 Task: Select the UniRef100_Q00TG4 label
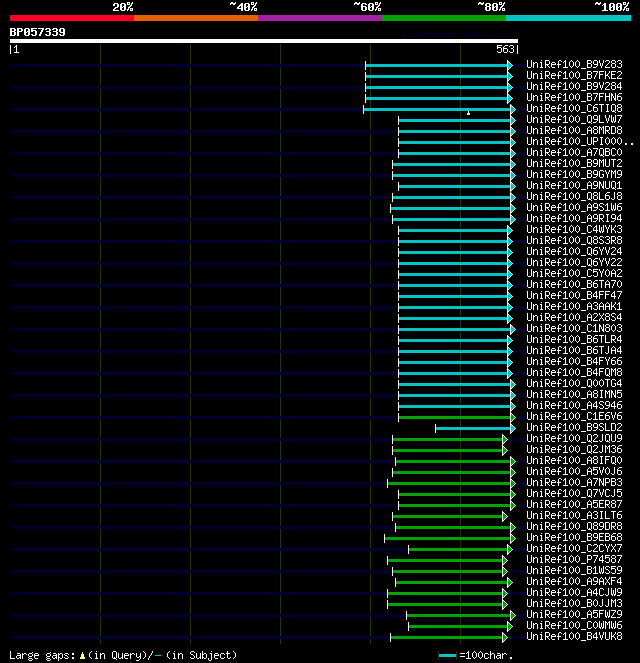[x=574, y=383]
